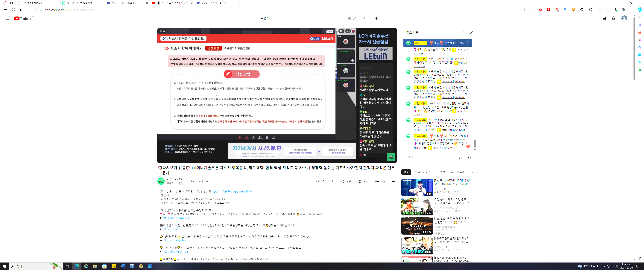The width and height of the screenshot is (644, 270).
Task: Open more actions ellipsis under video
Action: (393, 181)
